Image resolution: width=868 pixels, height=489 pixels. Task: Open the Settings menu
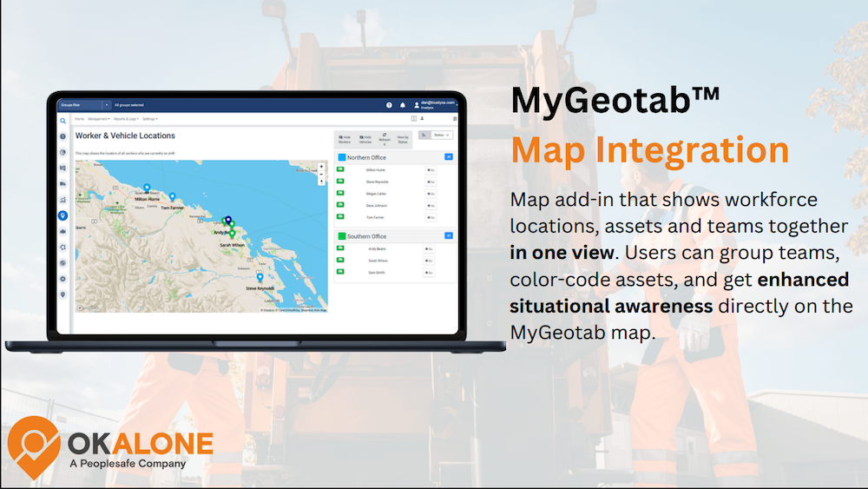(x=150, y=119)
